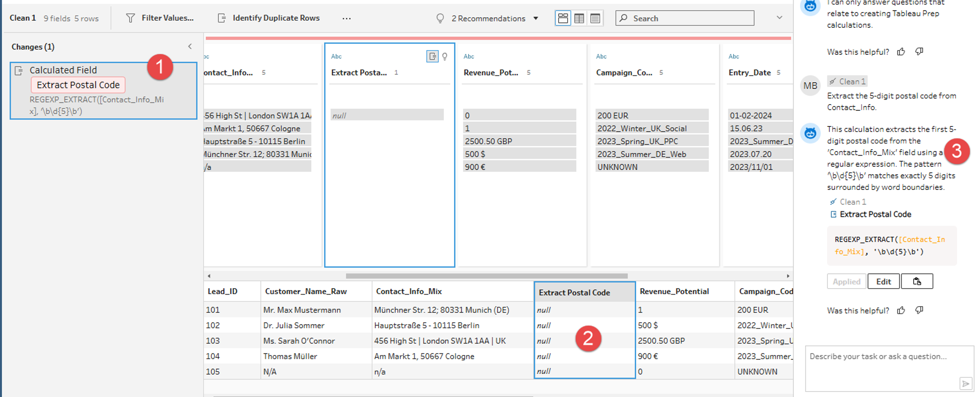
Task: Send the message with the arrow icon
Action: pos(965,383)
